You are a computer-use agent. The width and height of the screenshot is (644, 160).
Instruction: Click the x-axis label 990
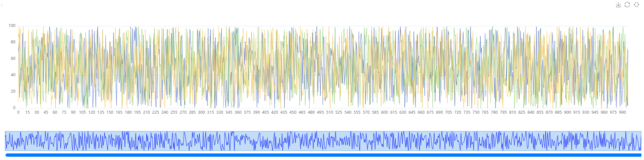tap(622, 112)
